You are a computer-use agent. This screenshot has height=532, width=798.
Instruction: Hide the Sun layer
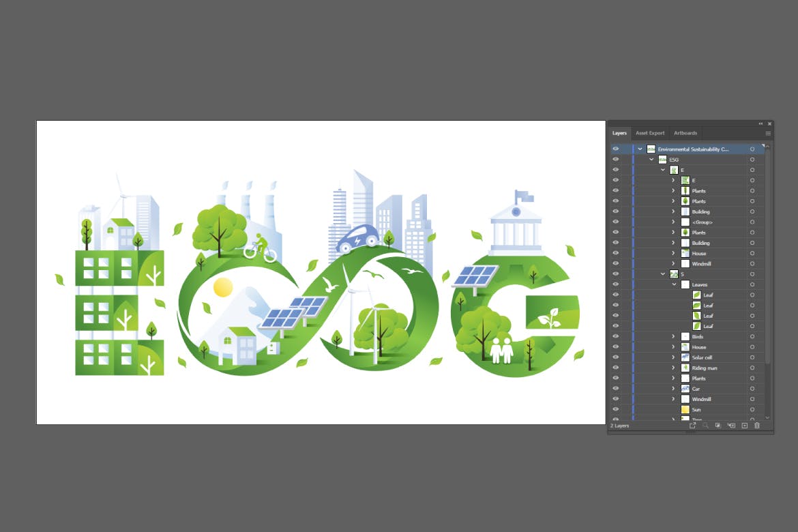615,409
